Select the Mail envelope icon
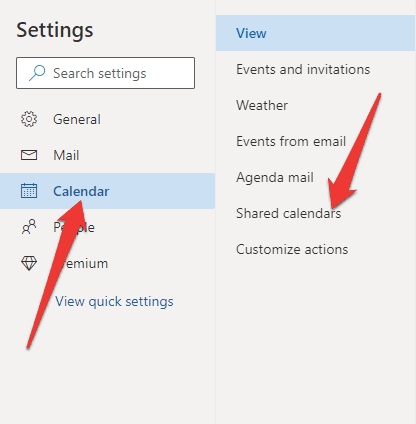 tap(29, 155)
